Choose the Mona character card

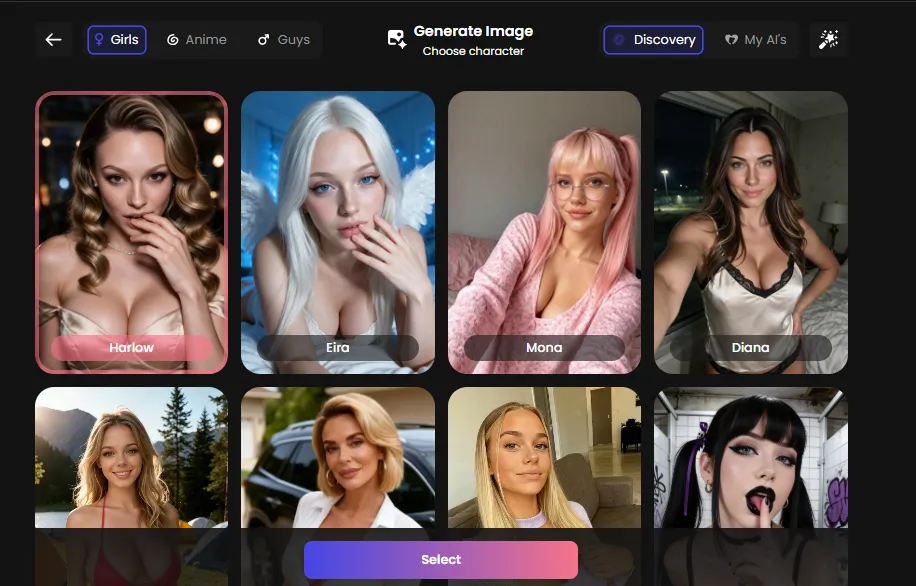(544, 232)
